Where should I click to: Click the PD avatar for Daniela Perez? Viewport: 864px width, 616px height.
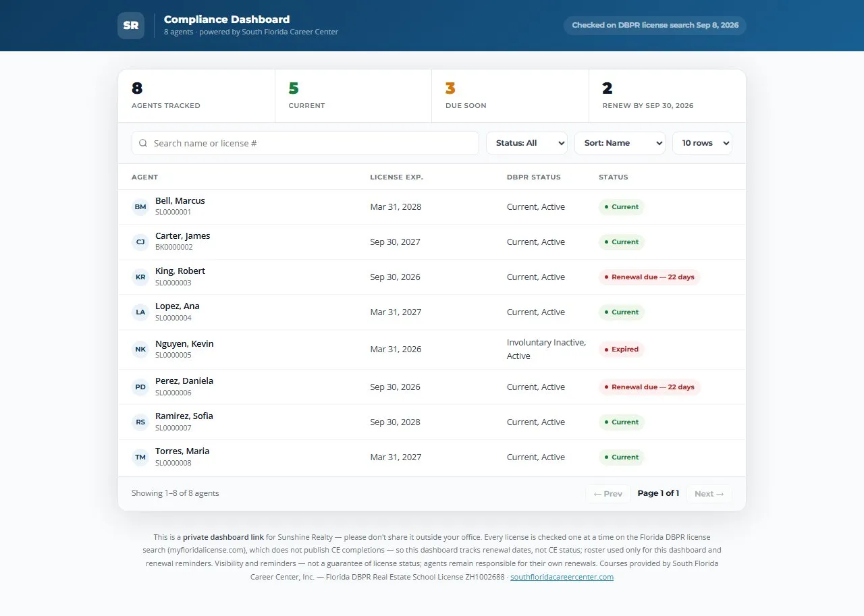click(x=140, y=387)
